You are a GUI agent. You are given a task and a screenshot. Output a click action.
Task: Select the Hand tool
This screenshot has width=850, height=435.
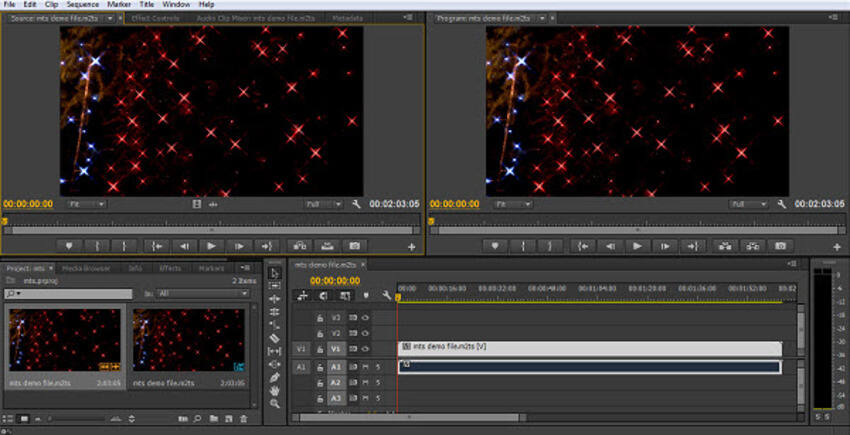275,390
